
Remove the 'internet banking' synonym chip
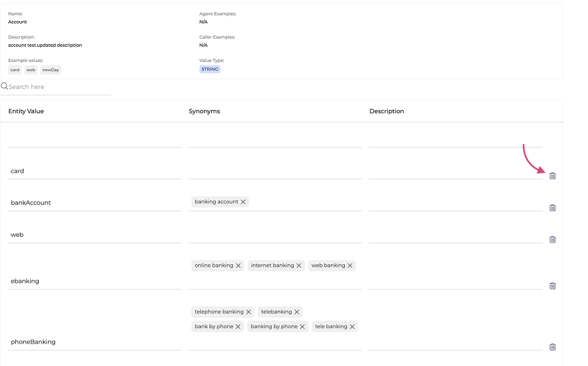tap(299, 266)
